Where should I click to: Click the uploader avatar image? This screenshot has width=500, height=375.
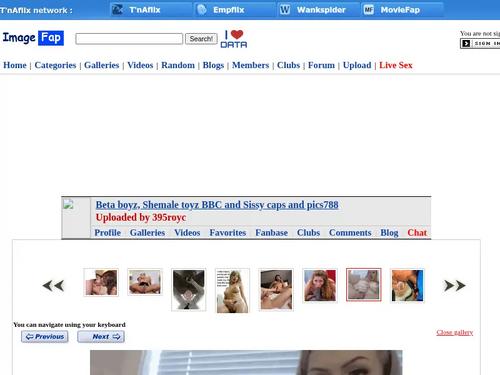[68, 204]
